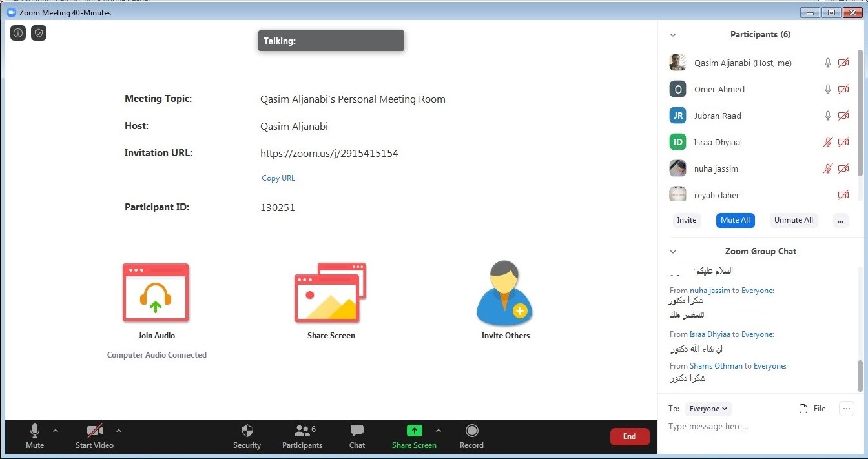Viewport: 868px width, 459px height.
Task: Click Jubran Raad's JR avatar
Action: 677,116
